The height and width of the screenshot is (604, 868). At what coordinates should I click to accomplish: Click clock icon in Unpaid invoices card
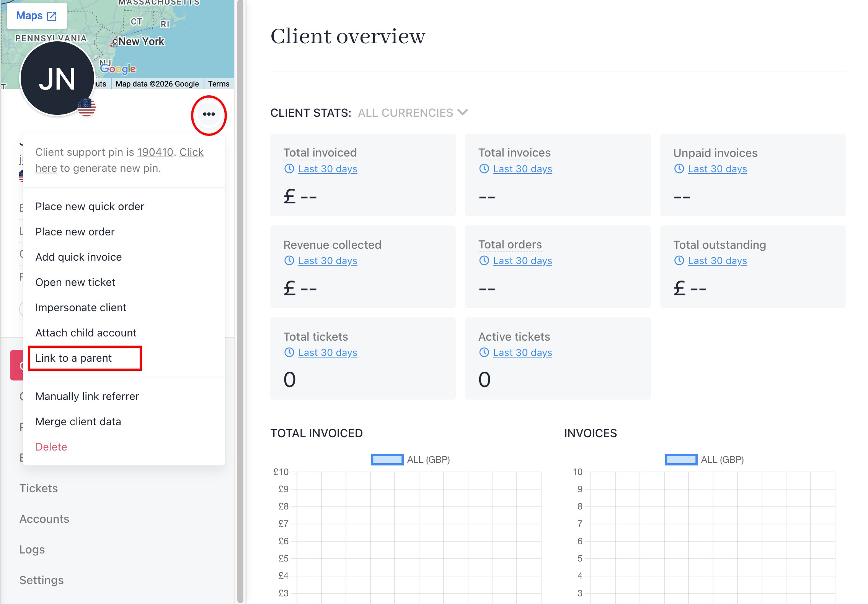[x=679, y=168]
